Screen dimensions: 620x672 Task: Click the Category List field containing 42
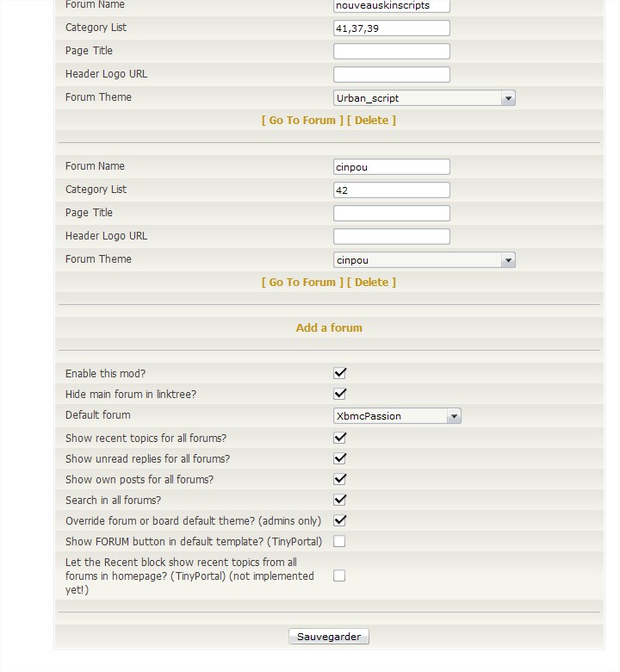point(392,190)
